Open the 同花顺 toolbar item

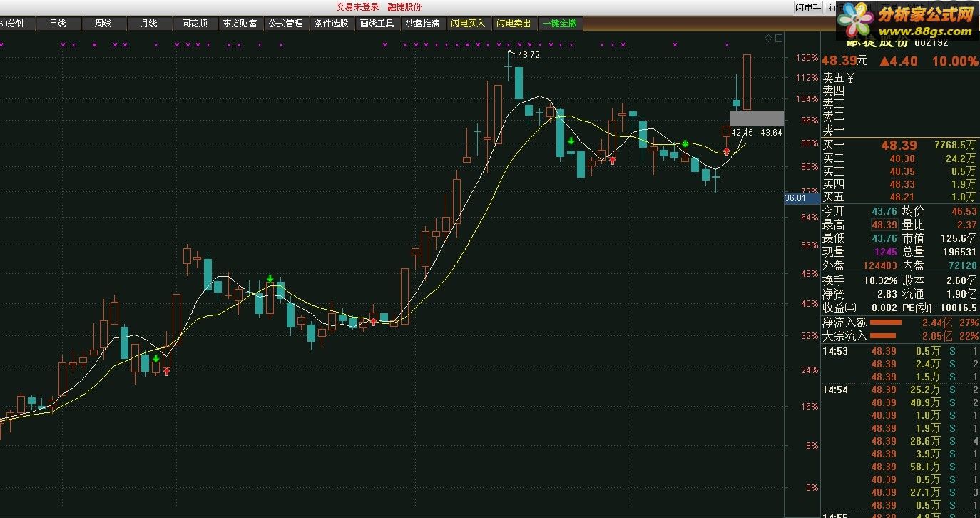click(x=195, y=24)
